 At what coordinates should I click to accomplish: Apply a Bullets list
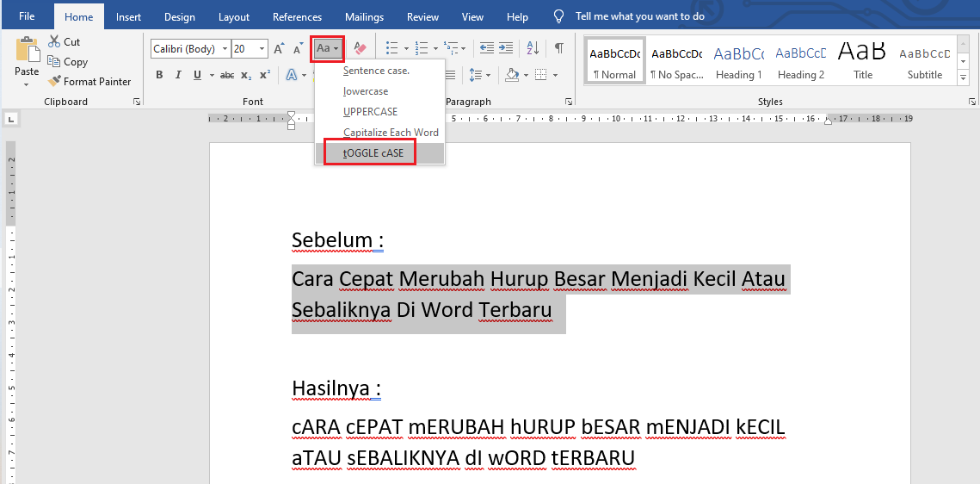(391, 48)
